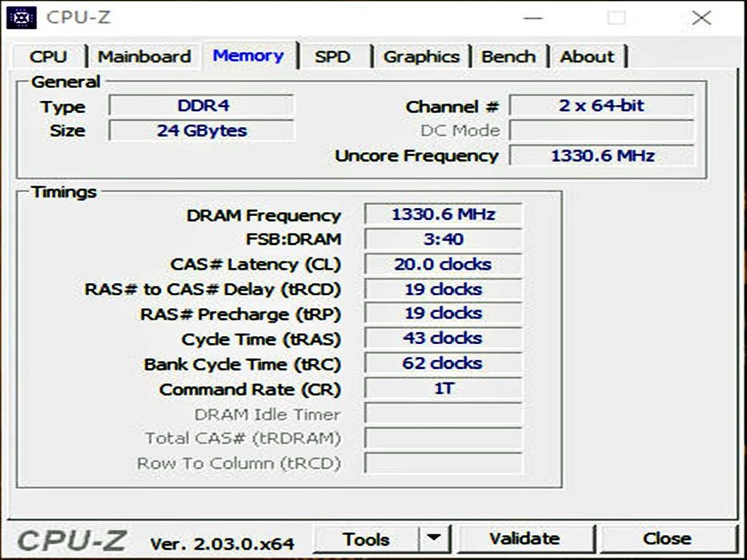747x560 pixels.
Task: Open the Graphics tab
Action: (x=422, y=57)
